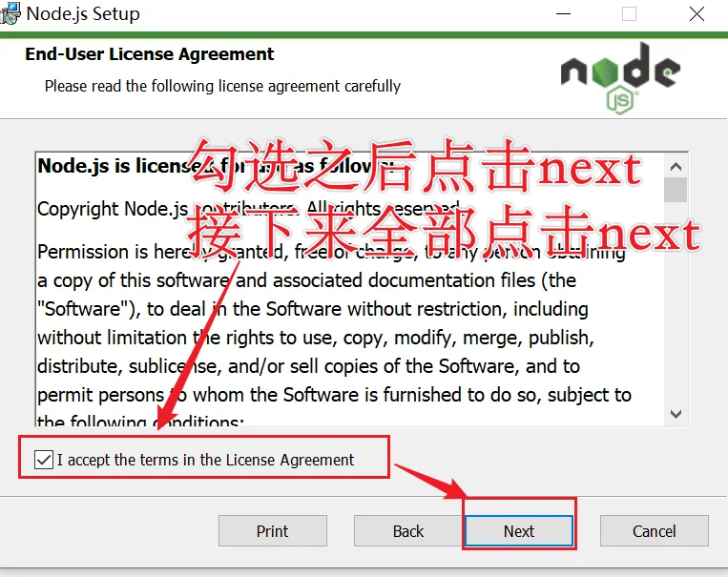Viewport: 728px width, 577px height.
Task: Click the license scrollbar down arrow
Action: [676, 414]
